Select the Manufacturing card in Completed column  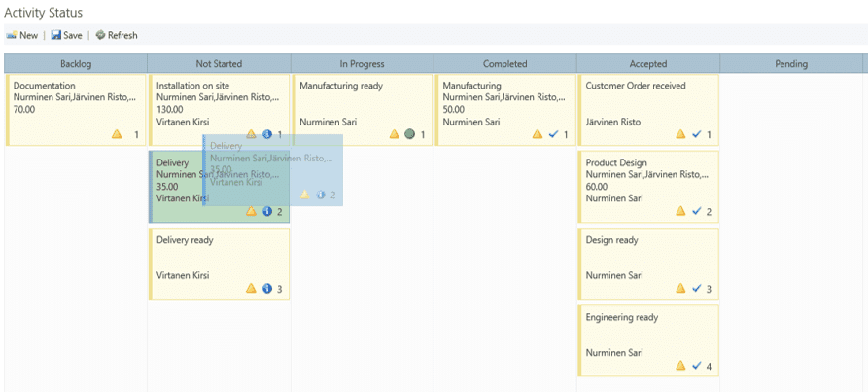coord(504,107)
